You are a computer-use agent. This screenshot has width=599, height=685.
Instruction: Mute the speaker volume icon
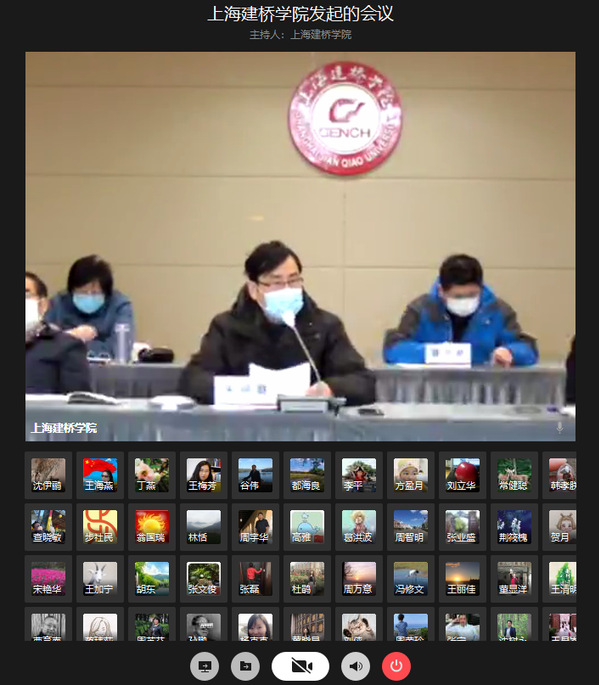356,666
